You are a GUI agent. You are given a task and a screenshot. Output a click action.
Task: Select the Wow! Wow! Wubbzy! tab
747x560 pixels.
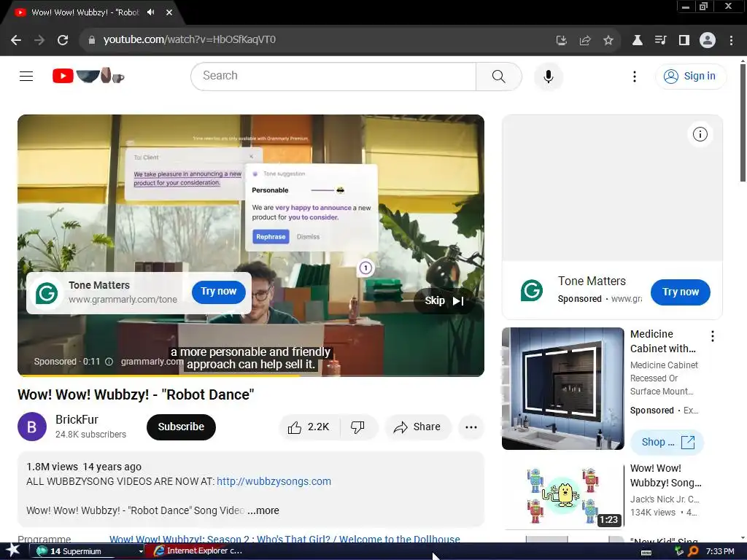[85, 12]
